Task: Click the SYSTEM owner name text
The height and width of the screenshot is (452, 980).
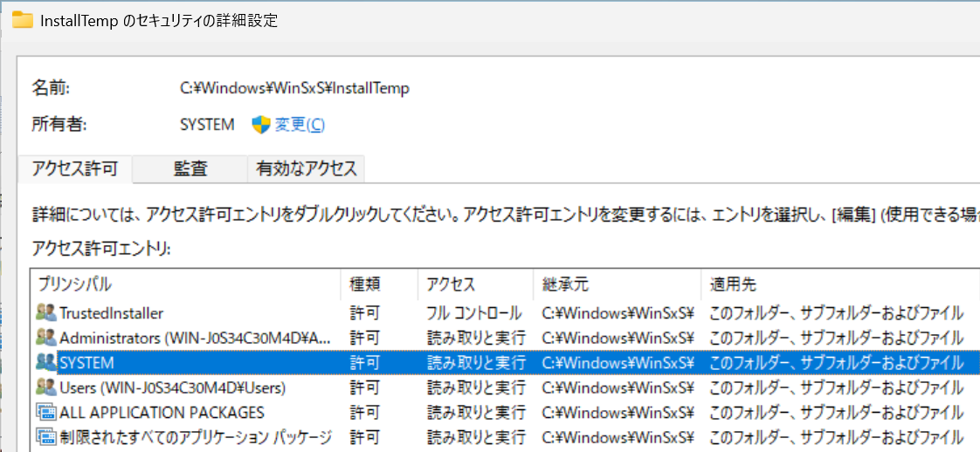Action: 207,125
